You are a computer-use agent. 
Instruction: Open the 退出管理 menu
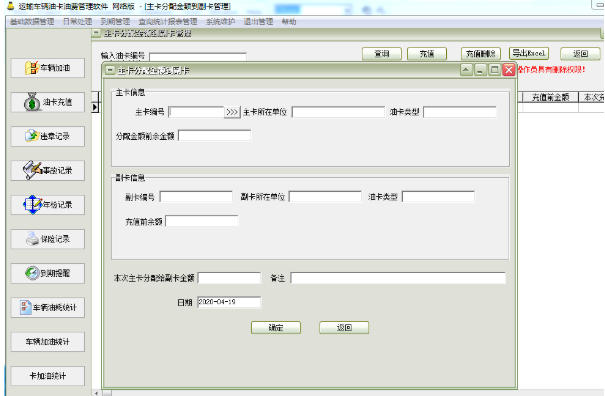258,22
